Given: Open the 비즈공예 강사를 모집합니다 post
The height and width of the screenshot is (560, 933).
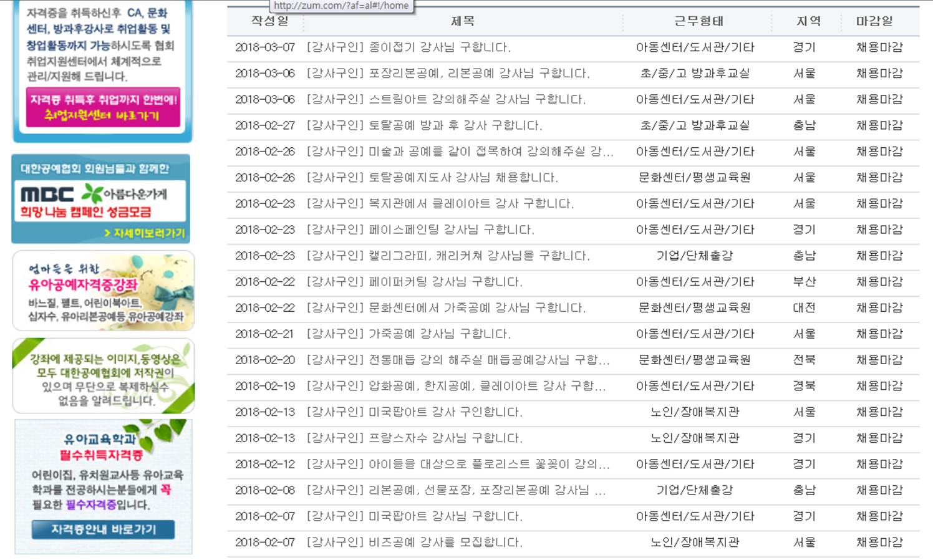Looking at the screenshot, I should point(414,543).
